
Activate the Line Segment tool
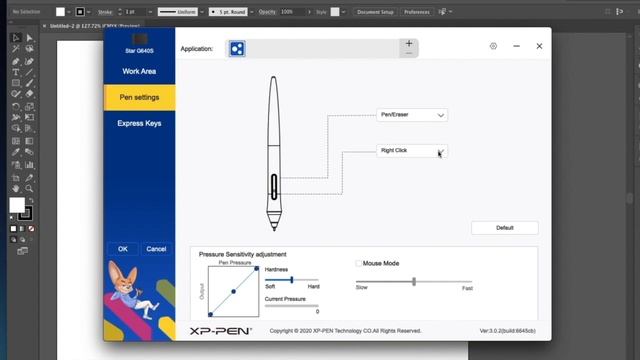pyautogui.click(x=29, y=73)
